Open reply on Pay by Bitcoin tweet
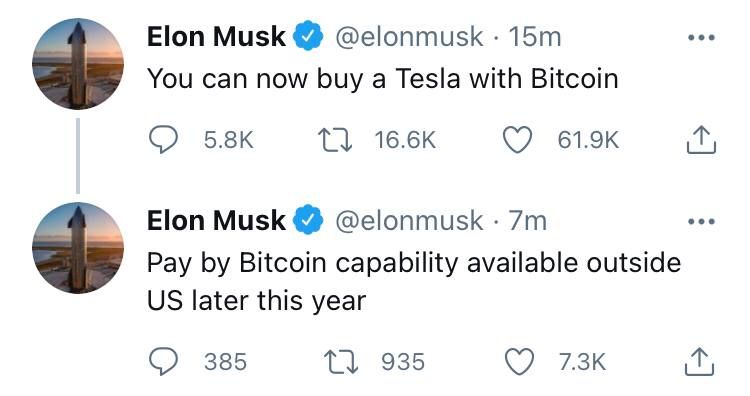This screenshot has height=396, width=750. point(163,362)
